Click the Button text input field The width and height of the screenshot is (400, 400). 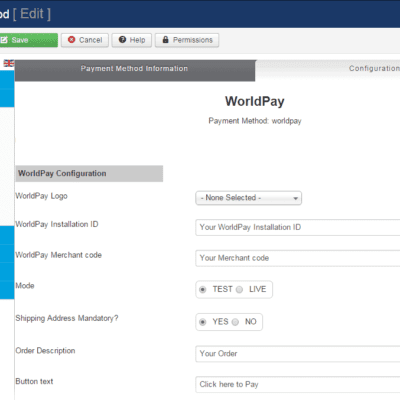pyautogui.click(x=298, y=385)
